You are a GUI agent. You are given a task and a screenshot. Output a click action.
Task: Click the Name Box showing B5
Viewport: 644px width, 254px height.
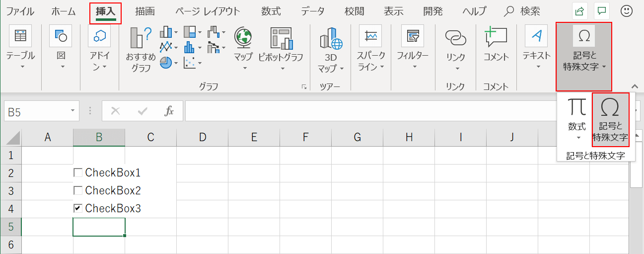coord(36,111)
